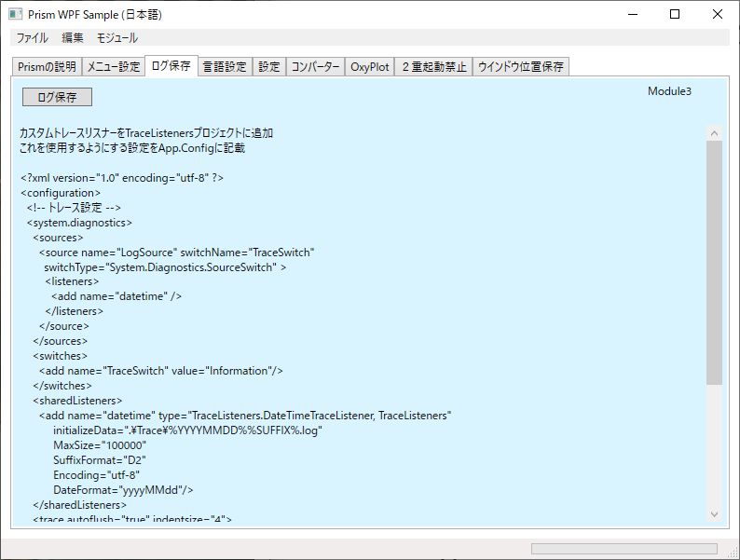Click the line starting with カスタムトレースリスナー
This screenshot has width=740, height=560.
point(146,133)
